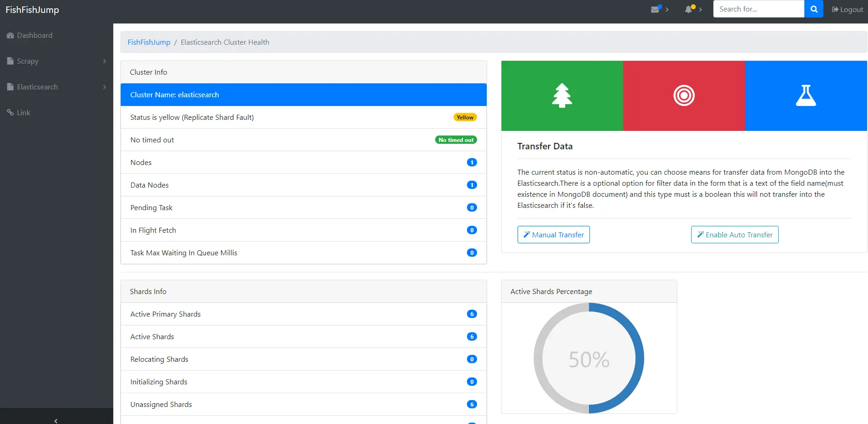Open the FishFishJump breadcrumb link
Viewport: 868px width, 424px height.
[149, 42]
